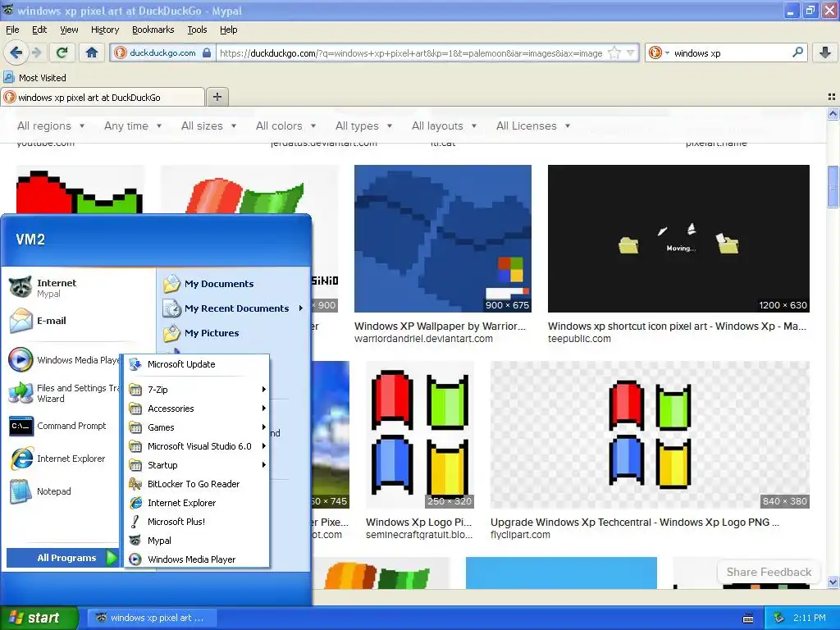Reload the page with the green refresh icon
The width and height of the screenshot is (840, 630).
click(62, 52)
